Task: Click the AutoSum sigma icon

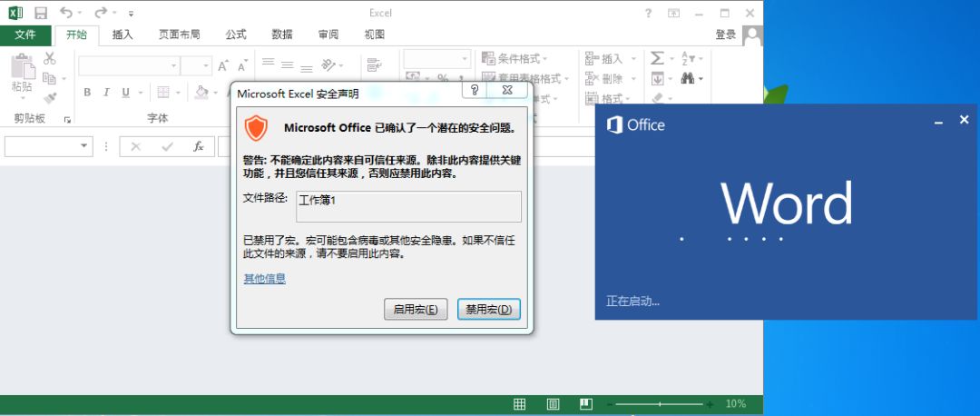Action: tap(657, 59)
